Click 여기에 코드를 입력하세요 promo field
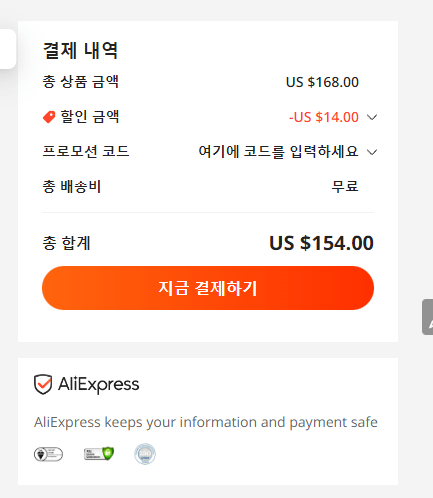The width and height of the screenshot is (433, 498). (278, 152)
